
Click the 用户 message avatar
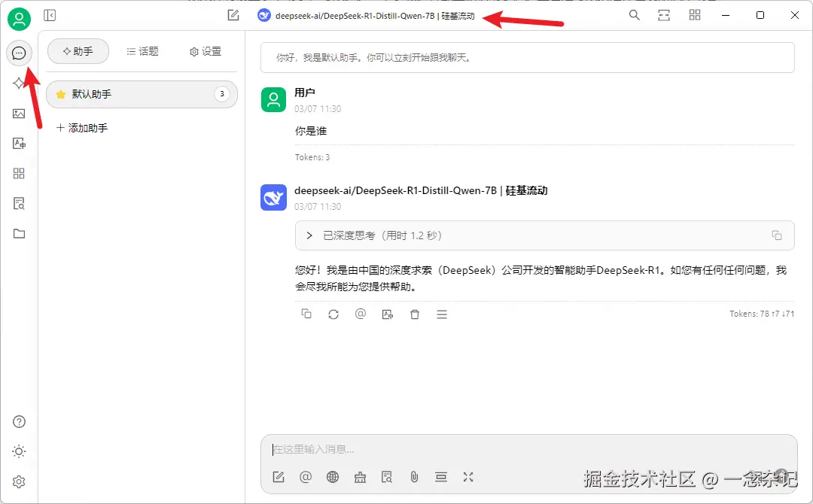274,99
